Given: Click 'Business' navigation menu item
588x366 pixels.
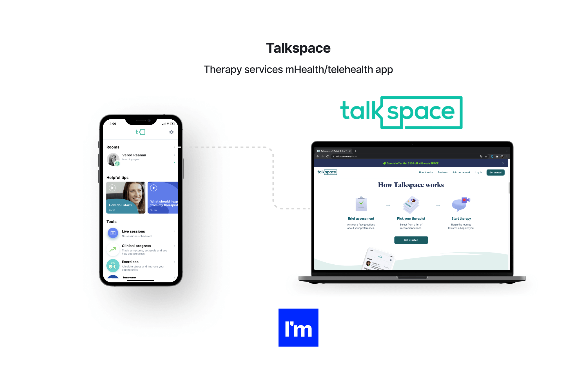Looking at the screenshot, I should [442, 172].
